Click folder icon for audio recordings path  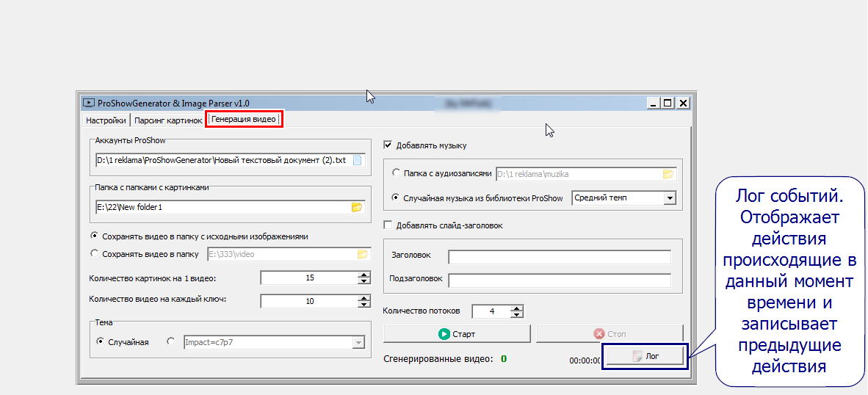click(668, 174)
